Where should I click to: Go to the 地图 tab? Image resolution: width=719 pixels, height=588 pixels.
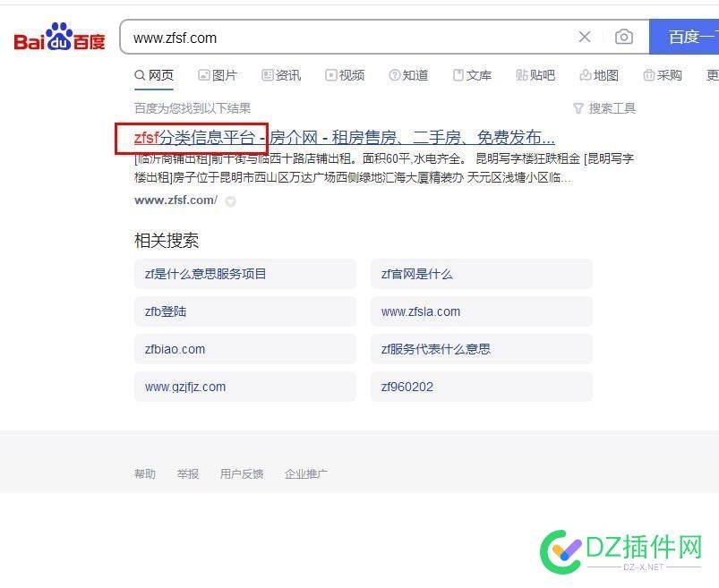pos(599,74)
